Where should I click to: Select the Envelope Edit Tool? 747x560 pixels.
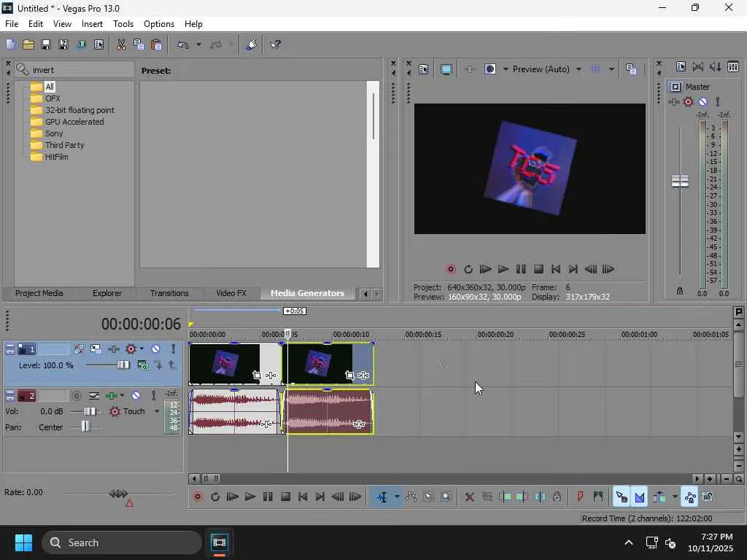click(411, 497)
